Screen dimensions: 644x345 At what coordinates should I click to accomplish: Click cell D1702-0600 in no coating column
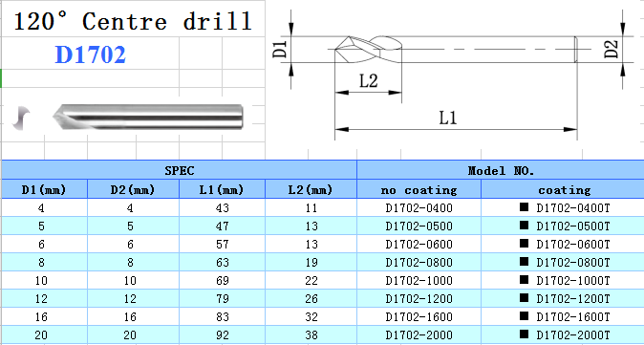[x=419, y=245]
